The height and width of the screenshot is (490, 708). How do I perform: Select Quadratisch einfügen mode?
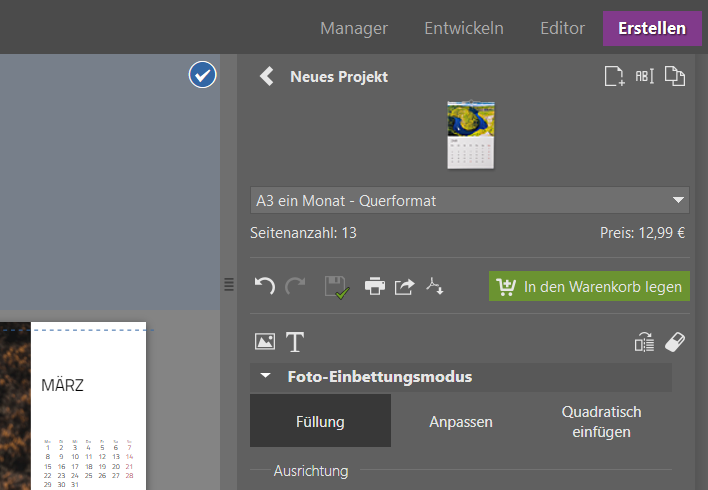(601, 421)
